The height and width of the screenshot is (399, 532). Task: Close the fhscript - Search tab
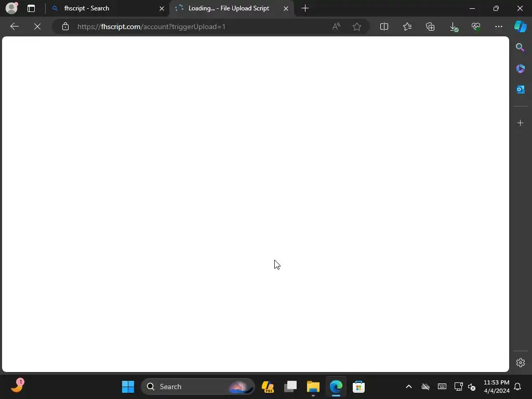click(x=162, y=8)
